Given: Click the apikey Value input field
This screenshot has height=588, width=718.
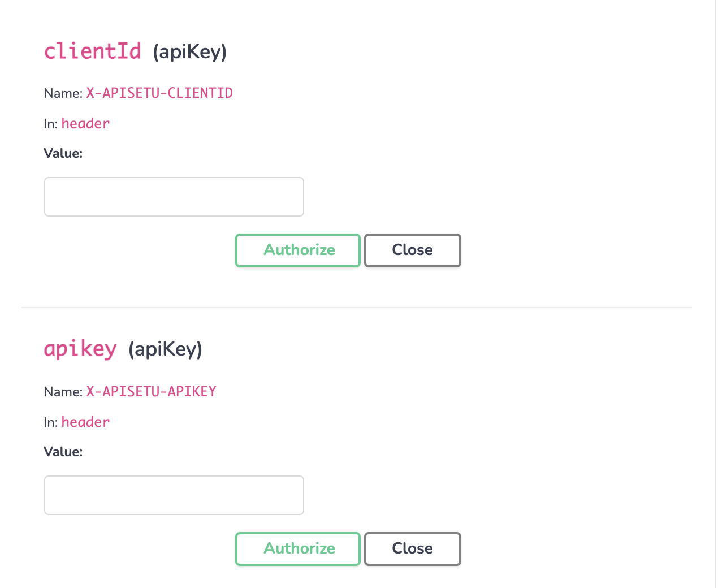Looking at the screenshot, I should coord(174,495).
